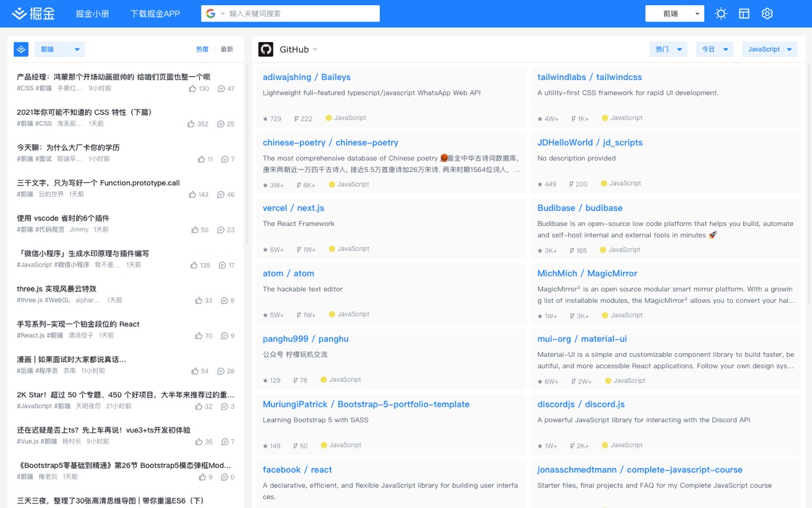
Task: Switch to 热度 sorting tab
Action: (202, 49)
